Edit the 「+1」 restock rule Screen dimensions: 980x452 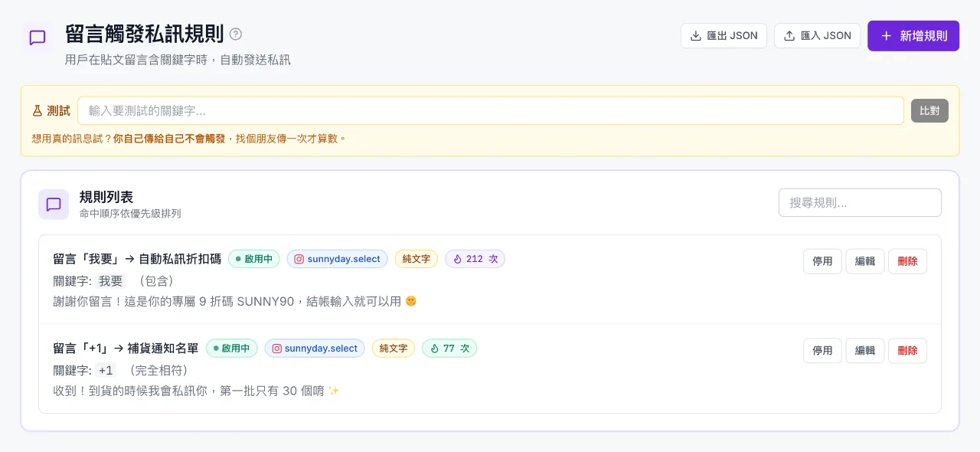click(865, 351)
